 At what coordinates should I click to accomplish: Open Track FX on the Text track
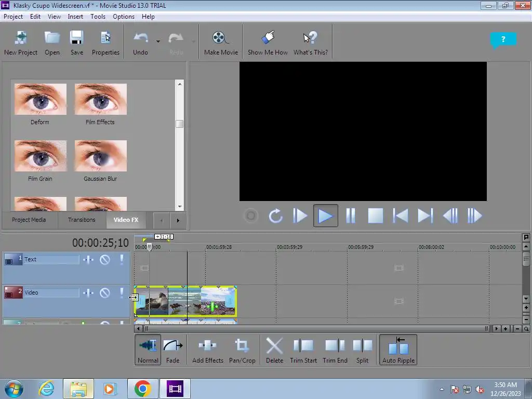88,260
